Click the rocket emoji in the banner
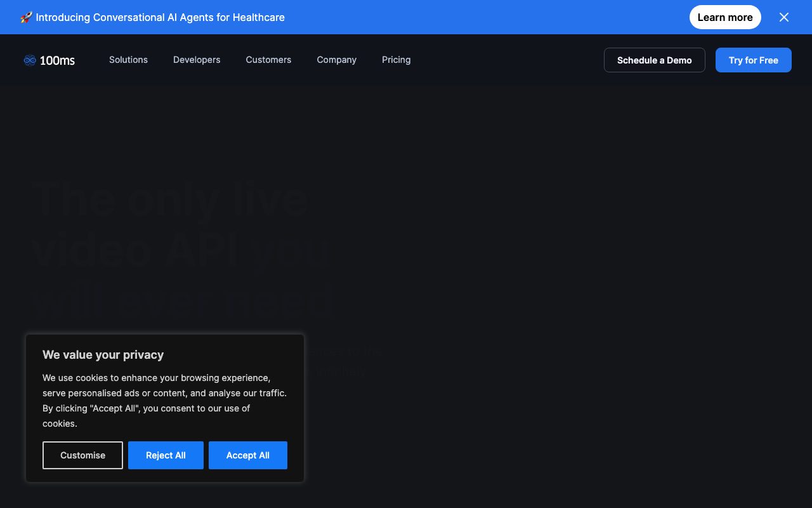 26,17
